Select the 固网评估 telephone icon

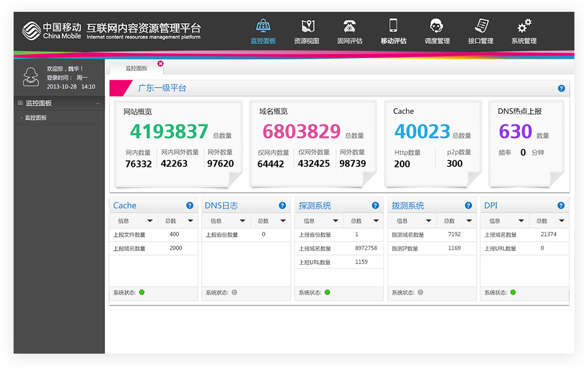point(350,27)
